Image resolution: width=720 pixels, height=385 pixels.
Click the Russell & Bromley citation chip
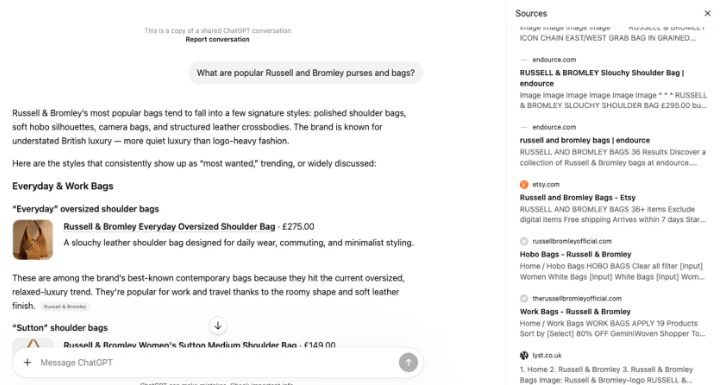(65, 306)
